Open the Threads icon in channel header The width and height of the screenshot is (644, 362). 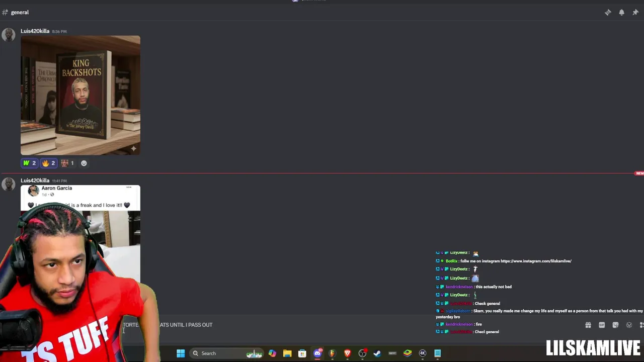pos(608,13)
